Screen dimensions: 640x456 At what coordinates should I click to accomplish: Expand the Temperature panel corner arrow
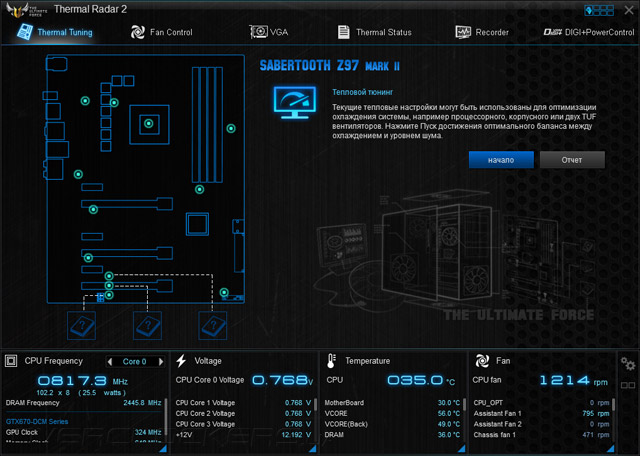[x=461, y=449]
